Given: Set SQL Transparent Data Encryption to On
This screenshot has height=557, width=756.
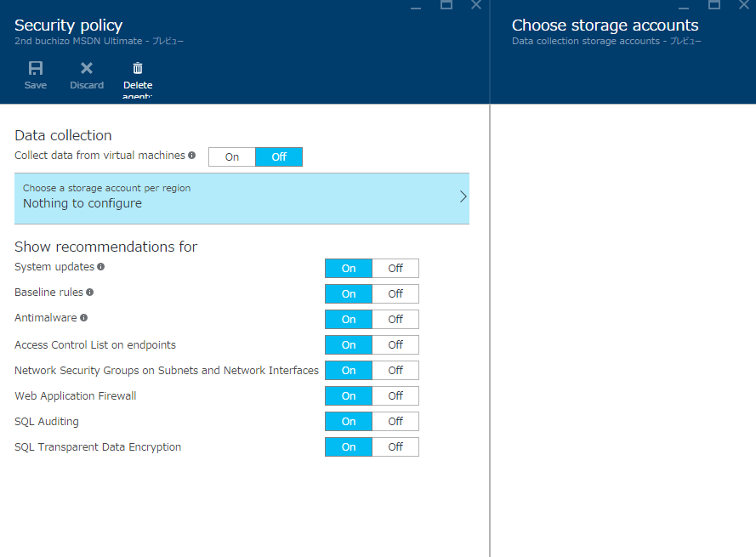Looking at the screenshot, I should 349,447.
